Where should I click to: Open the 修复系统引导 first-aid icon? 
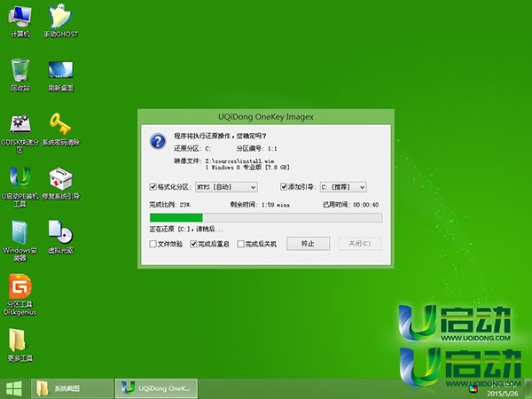[x=60, y=184]
